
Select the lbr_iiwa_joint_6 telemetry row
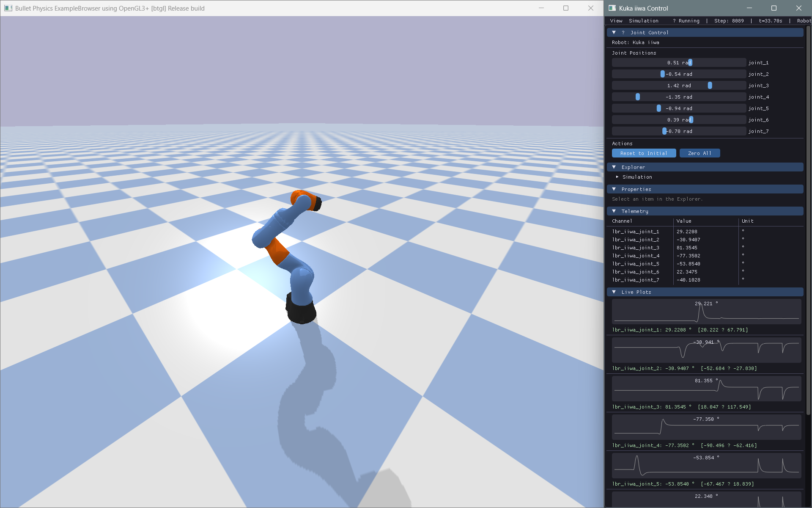[705, 272]
